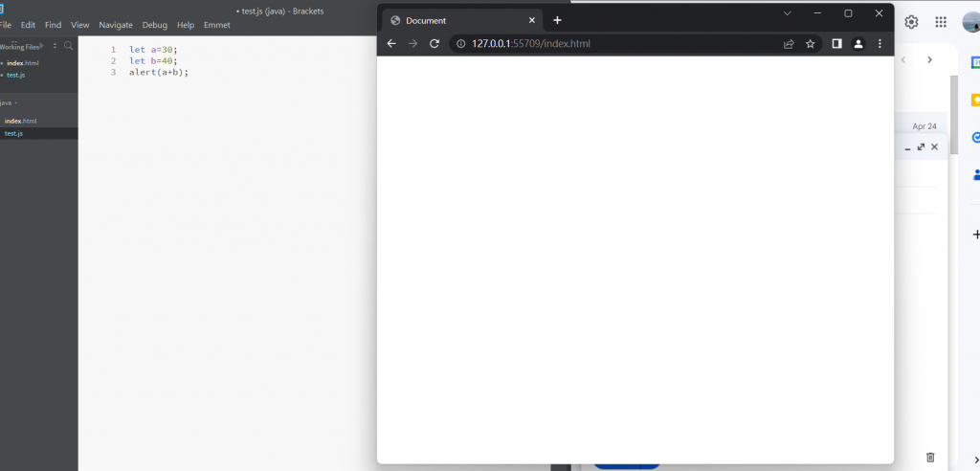Close the Gmail compose window
980x471 pixels.
[x=934, y=147]
